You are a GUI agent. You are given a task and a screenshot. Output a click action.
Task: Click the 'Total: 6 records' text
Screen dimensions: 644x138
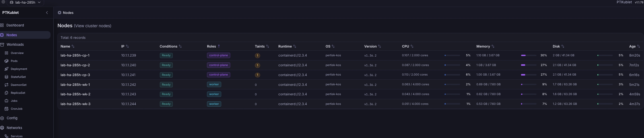click(73, 38)
